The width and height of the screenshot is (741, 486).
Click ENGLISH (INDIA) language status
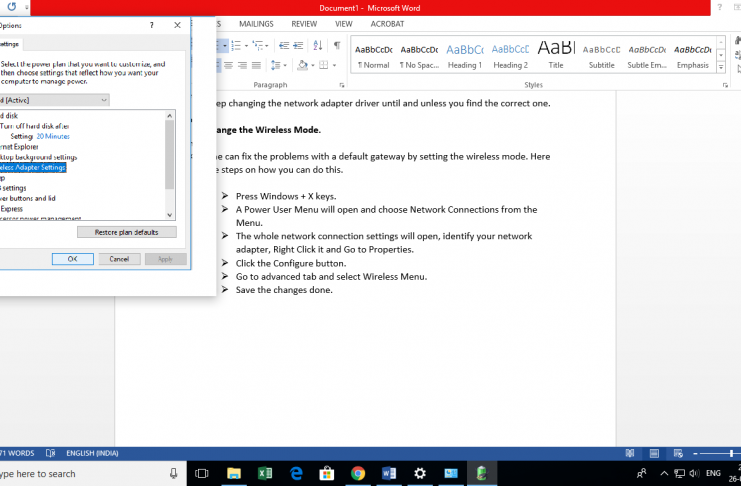click(92, 453)
